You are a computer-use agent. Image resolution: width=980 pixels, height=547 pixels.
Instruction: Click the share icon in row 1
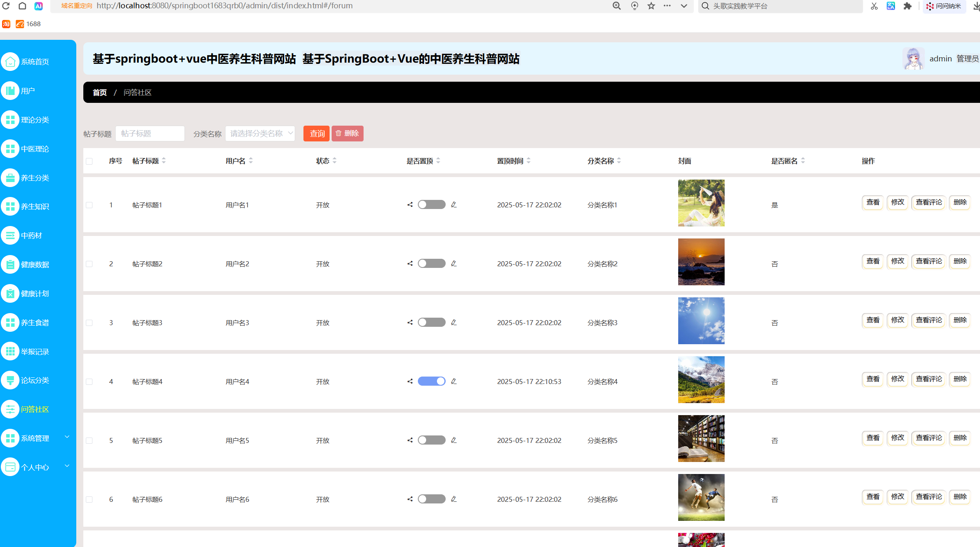[x=410, y=204]
